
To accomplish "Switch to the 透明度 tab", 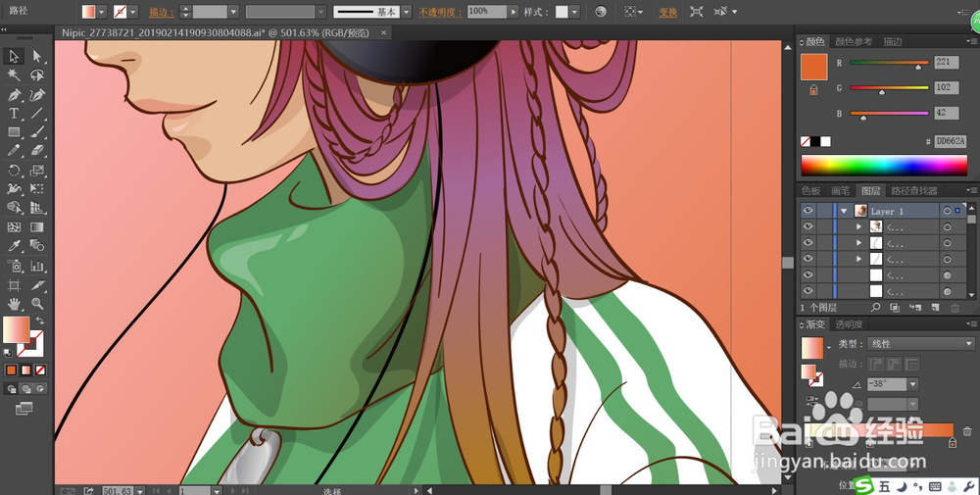I will pos(850,323).
